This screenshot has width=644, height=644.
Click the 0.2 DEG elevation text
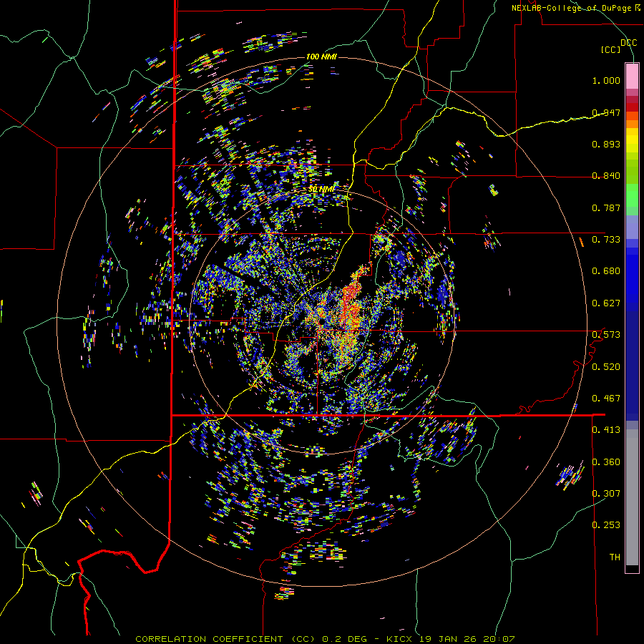point(346,639)
